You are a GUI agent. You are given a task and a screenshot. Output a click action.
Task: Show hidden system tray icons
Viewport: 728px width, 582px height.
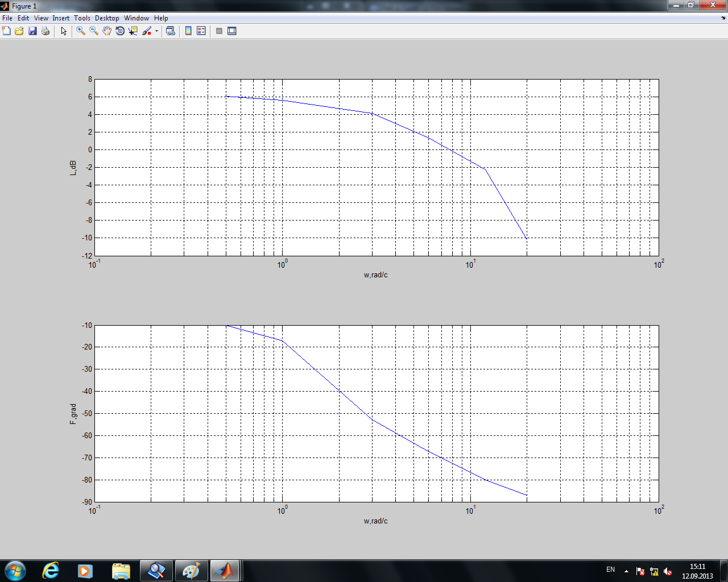tap(626, 571)
